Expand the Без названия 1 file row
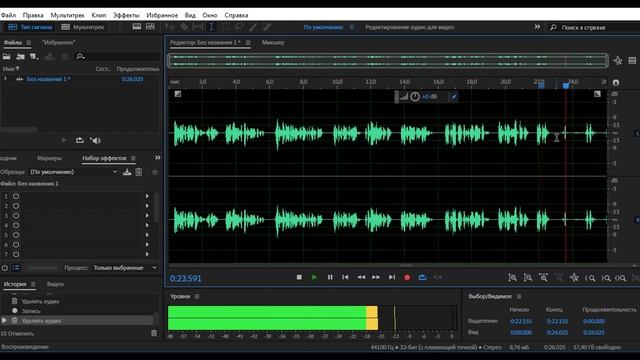640x360 pixels. coord(5,79)
